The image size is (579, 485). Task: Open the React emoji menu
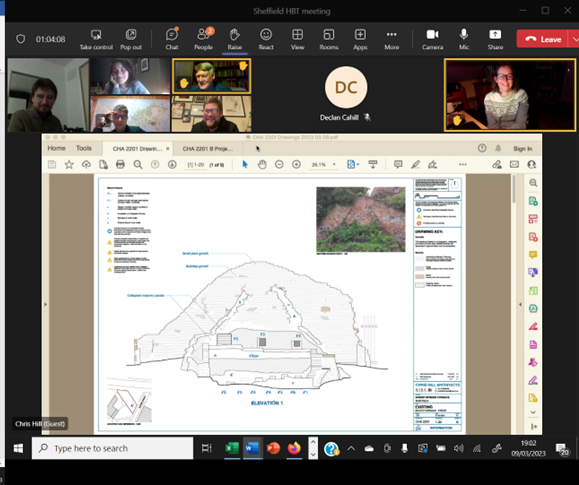click(x=266, y=39)
